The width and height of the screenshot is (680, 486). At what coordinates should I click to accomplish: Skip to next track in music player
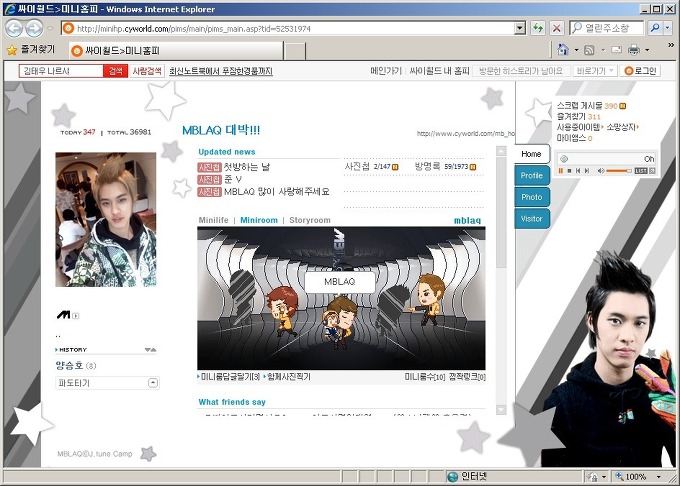(587, 171)
